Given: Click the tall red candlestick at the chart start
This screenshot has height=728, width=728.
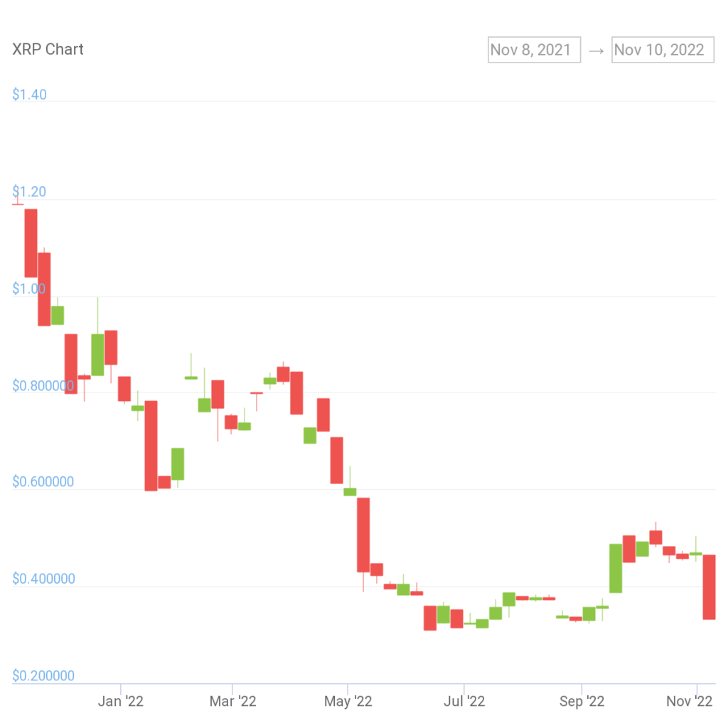Looking at the screenshot, I should [29, 242].
